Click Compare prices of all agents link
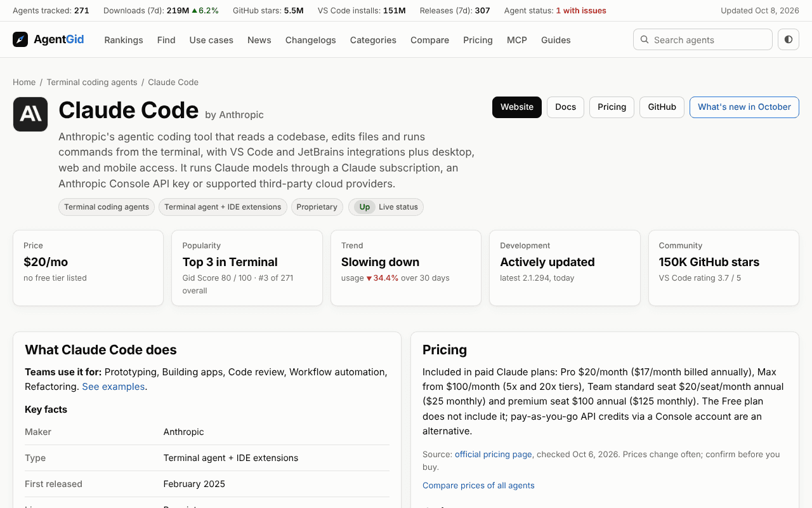Screen dimensions: 812x508 [x=478, y=485]
